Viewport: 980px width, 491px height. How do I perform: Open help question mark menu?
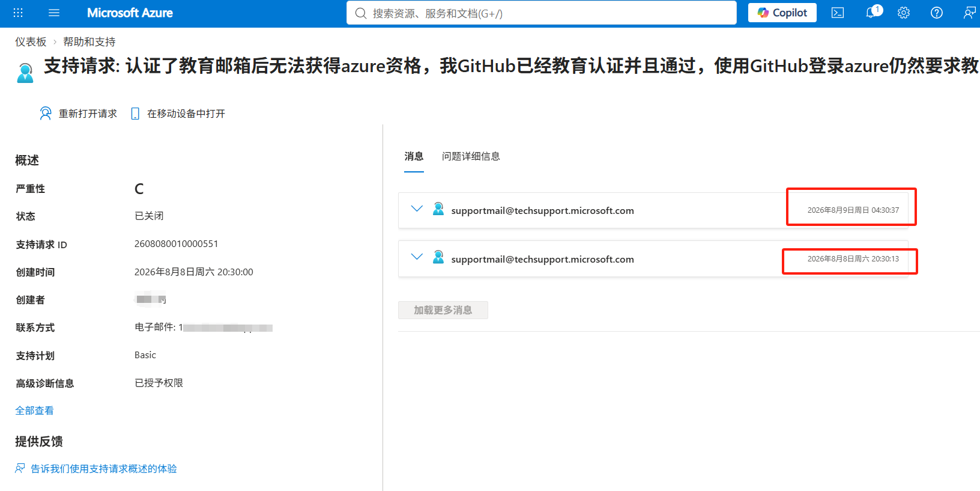(x=937, y=13)
